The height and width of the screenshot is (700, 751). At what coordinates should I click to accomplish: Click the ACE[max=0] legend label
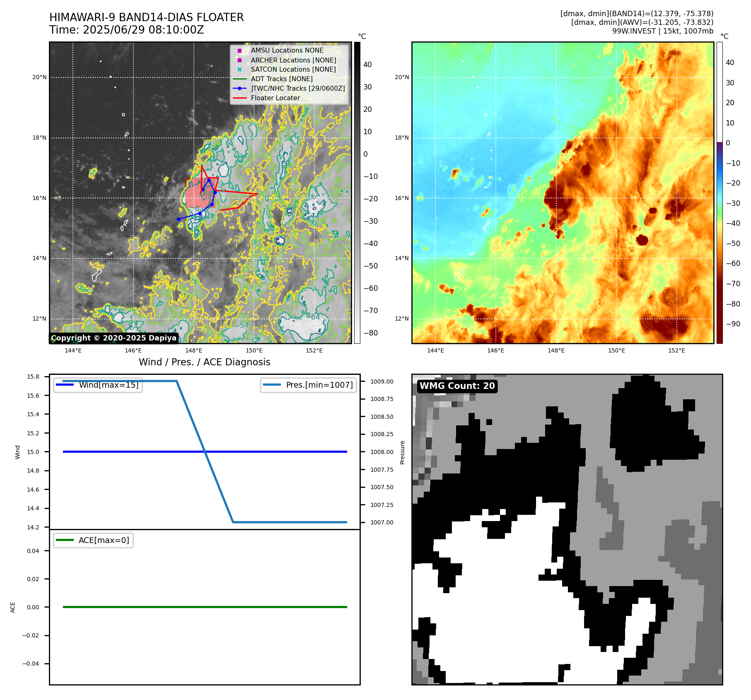coord(104,540)
